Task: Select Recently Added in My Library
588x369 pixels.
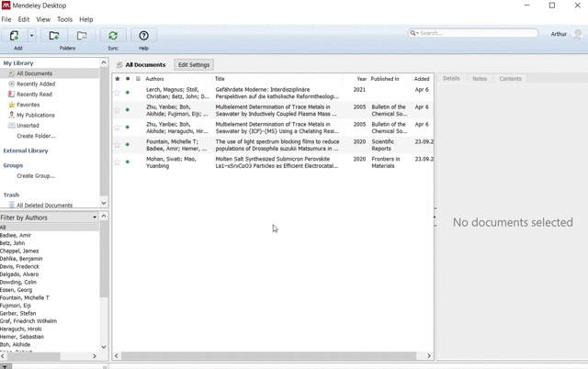Action: pos(36,84)
